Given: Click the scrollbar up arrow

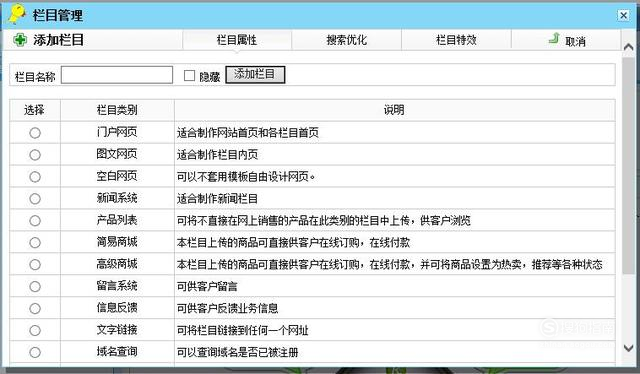Looking at the screenshot, I should (629, 47).
